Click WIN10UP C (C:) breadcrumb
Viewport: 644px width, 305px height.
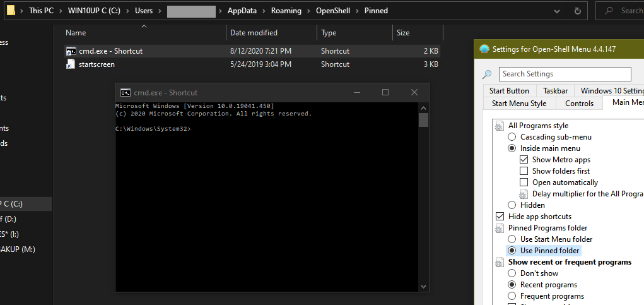coord(94,11)
